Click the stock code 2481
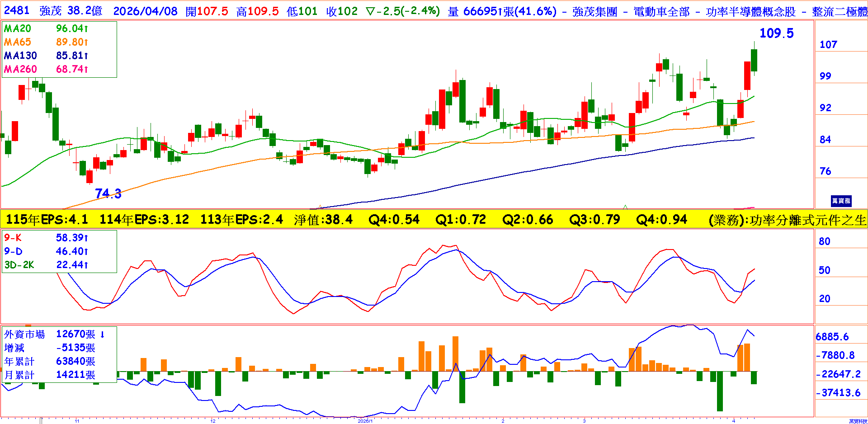This screenshot has width=868, height=424. coord(17,11)
